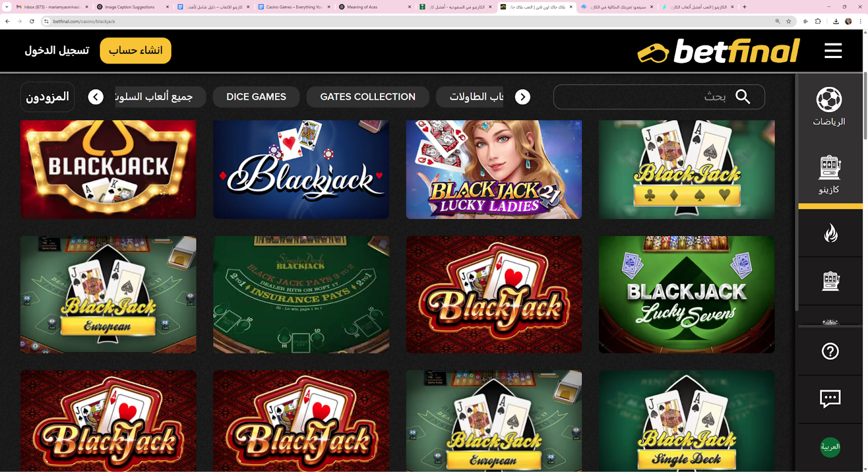Image resolution: width=868 pixels, height=472 pixels.
Task: Open the live casino sidebar icon below the flame
Action: (x=831, y=281)
